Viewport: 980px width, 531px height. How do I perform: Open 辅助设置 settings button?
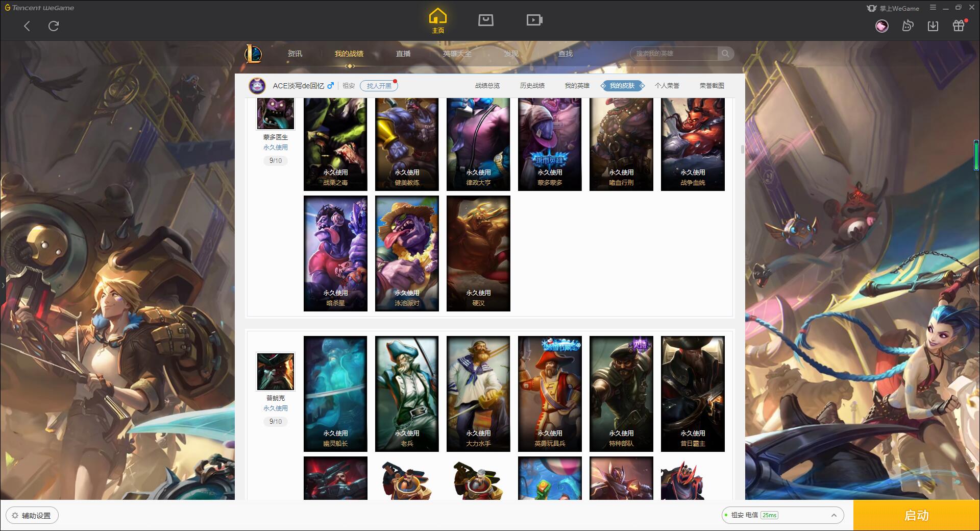click(32, 516)
